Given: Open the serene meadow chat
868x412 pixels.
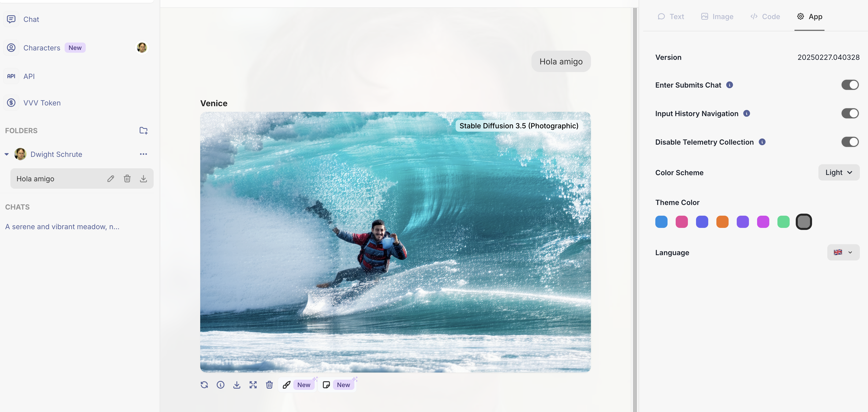Looking at the screenshot, I should (62, 227).
